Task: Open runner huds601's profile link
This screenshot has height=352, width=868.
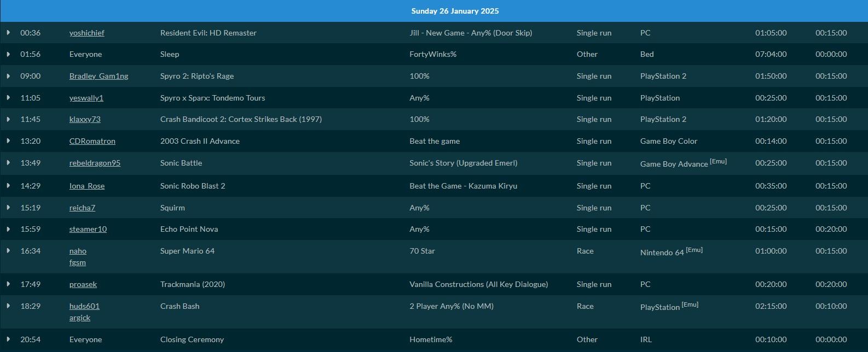Action: click(84, 306)
